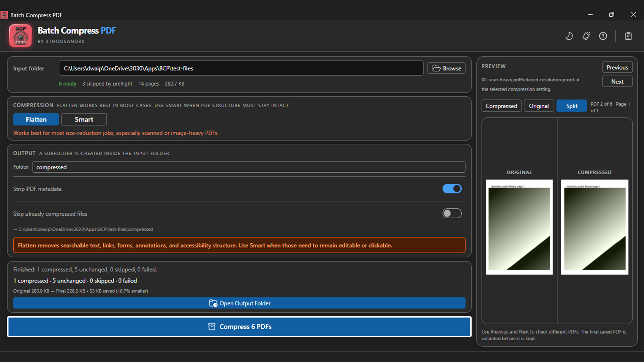Restore down the application window

coord(611,15)
